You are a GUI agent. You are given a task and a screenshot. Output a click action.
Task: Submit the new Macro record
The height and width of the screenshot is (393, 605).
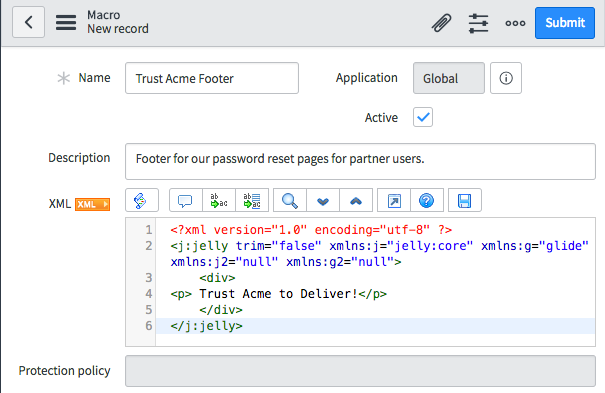(x=565, y=23)
